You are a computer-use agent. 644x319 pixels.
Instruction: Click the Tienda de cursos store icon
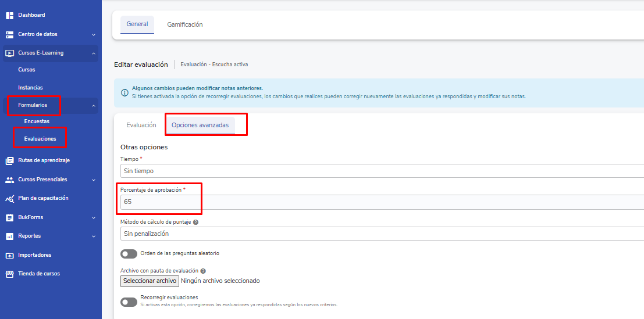tap(9, 274)
